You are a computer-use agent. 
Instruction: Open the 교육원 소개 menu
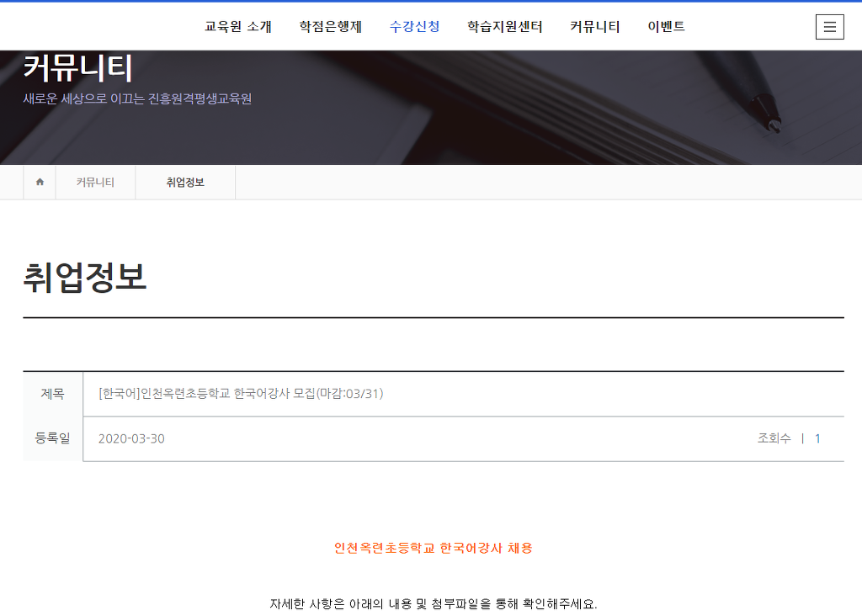pyautogui.click(x=238, y=26)
